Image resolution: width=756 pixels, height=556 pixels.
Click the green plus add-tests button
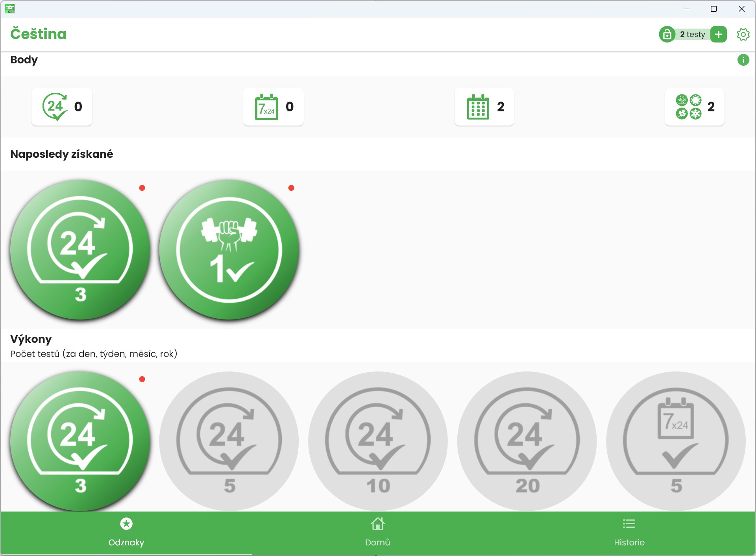[719, 34]
